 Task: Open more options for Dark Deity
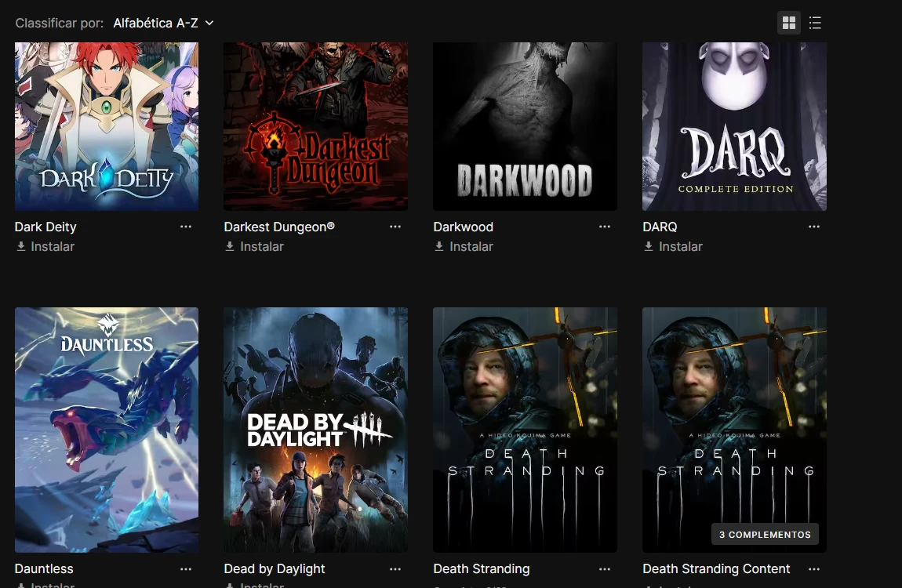pos(185,227)
